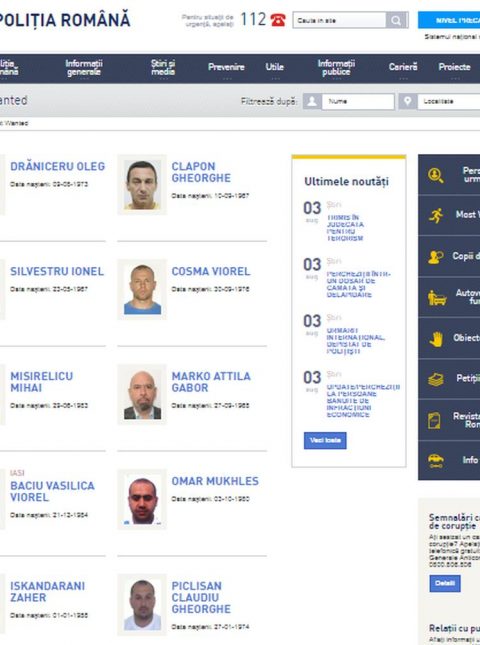Screen dimensions: 480x645
Task: Open the Proiecte menu
Action: coord(454,67)
